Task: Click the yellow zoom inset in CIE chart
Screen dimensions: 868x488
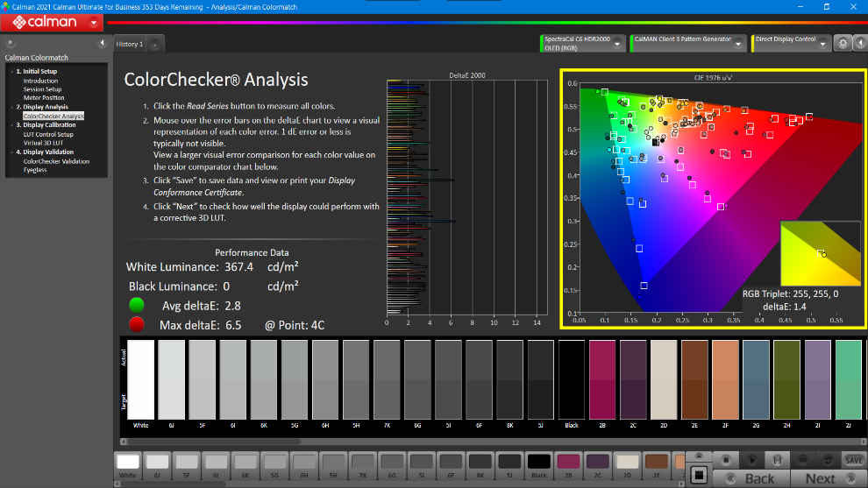Action: coord(821,253)
